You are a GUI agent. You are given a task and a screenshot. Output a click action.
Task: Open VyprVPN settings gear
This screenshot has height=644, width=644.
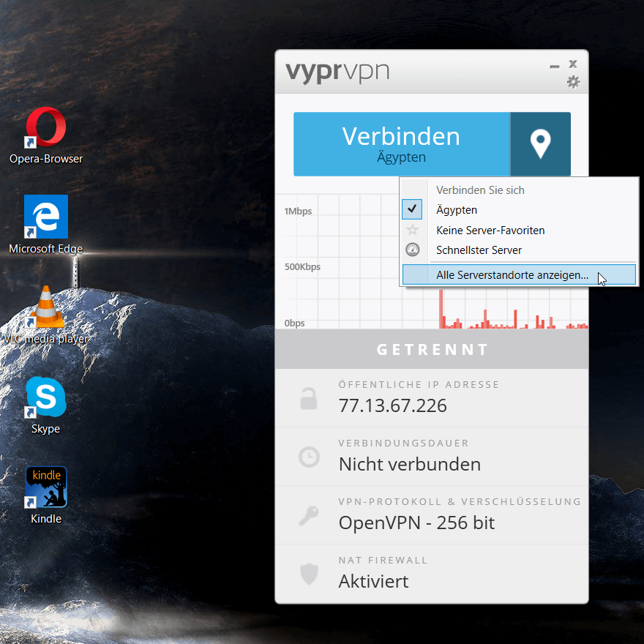pyautogui.click(x=573, y=82)
